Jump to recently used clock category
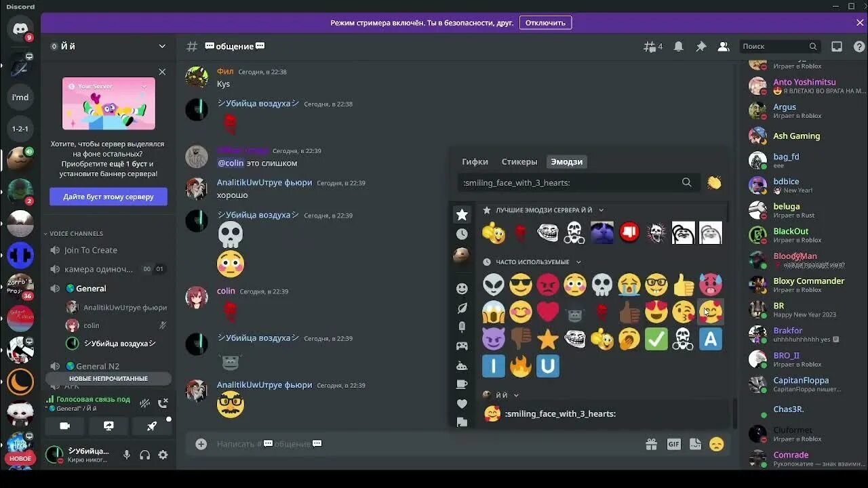868x488 pixels. click(x=462, y=234)
